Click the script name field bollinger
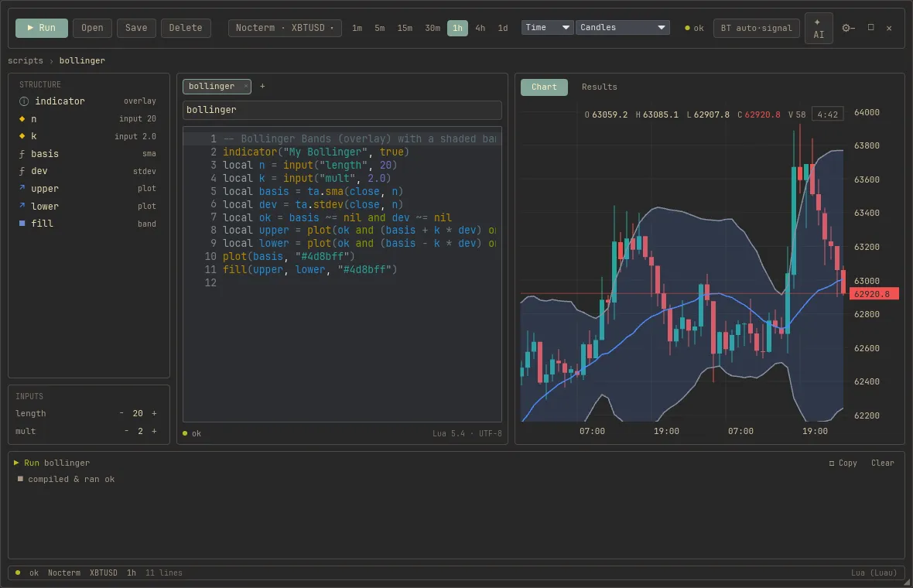Image resolution: width=913 pixels, height=588 pixels. pos(342,110)
